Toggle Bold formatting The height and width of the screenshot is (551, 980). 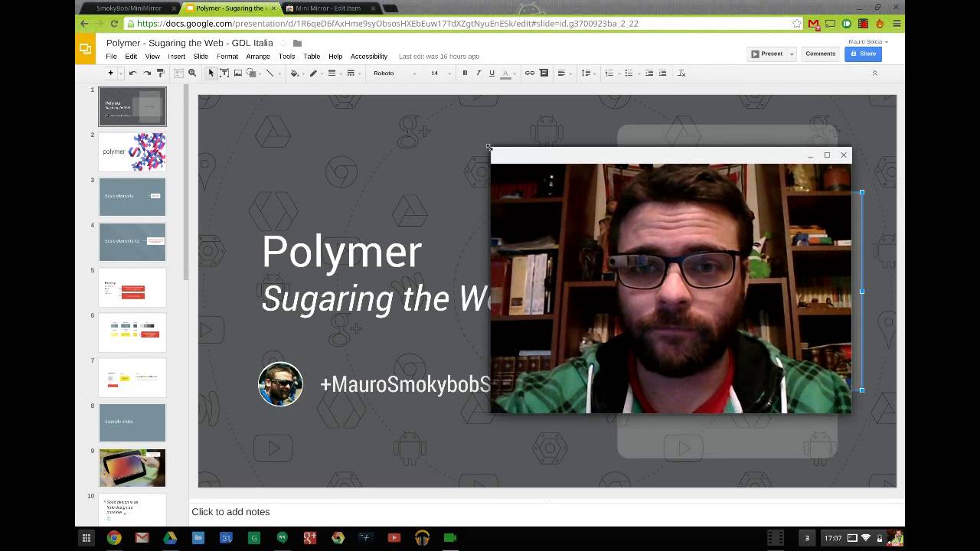pos(465,73)
